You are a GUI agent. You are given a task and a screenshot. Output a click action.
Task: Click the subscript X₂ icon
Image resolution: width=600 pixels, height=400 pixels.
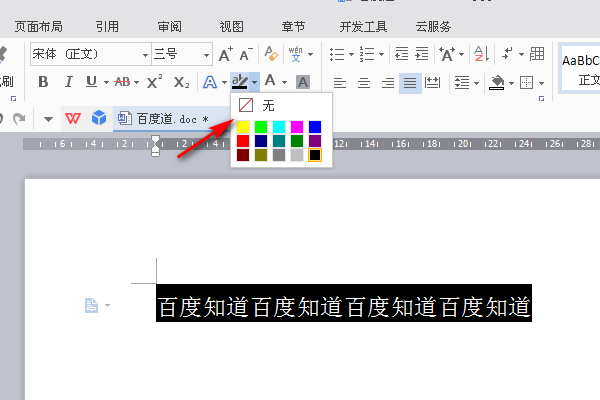(x=181, y=82)
